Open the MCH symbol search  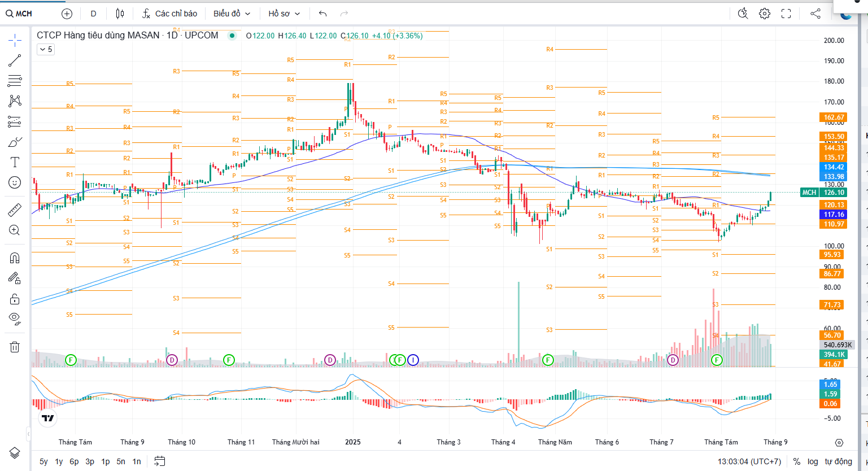19,14
